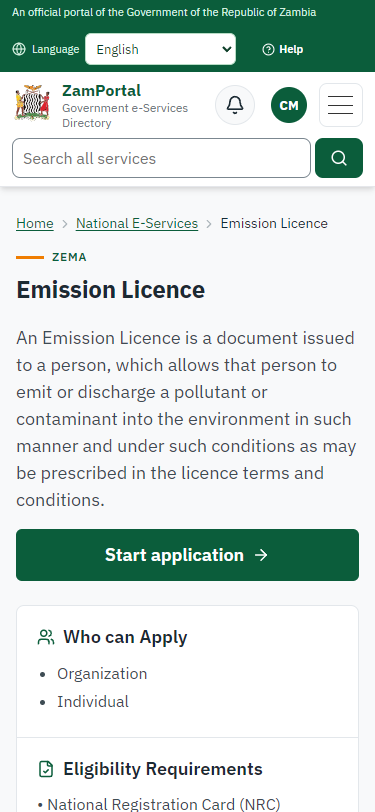The height and width of the screenshot is (812, 375).
Task: Go to the Home breadcrumb link
Action: pyautogui.click(x=35, y=223)
